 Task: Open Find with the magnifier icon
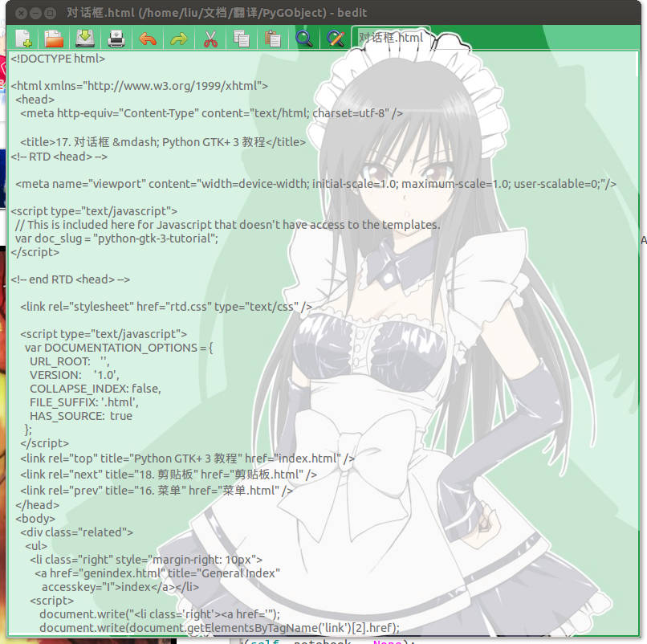point(304,39)
